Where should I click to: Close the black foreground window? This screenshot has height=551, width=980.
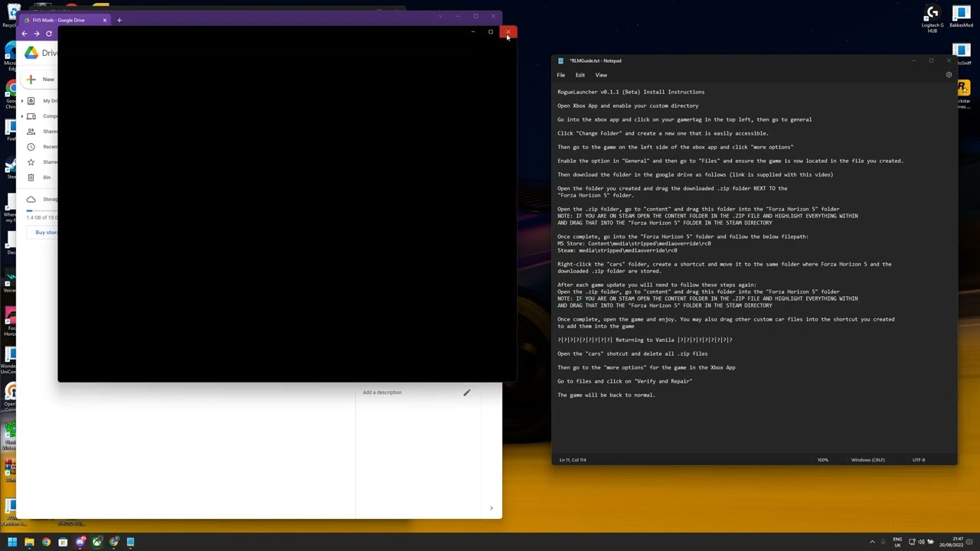[508, 32]
